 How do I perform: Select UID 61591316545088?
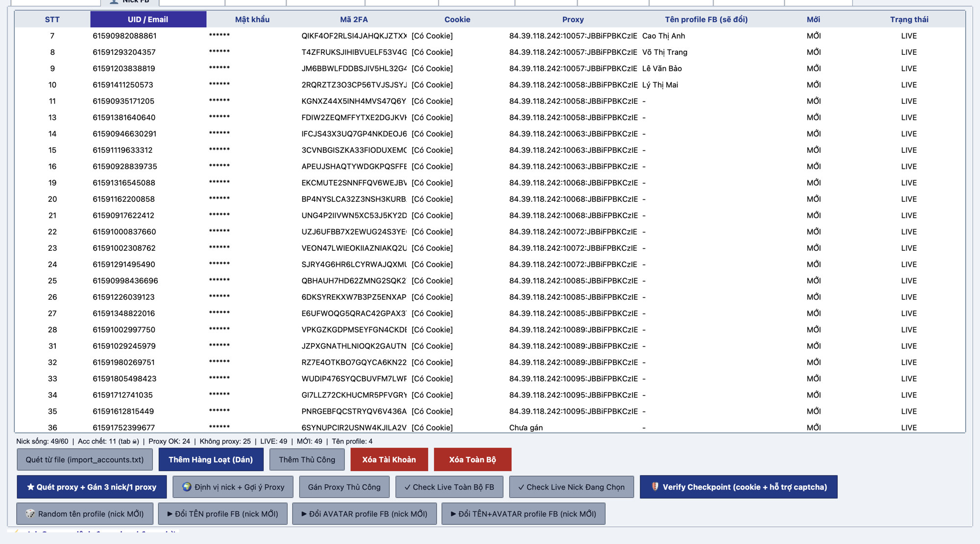pos(123,183)
